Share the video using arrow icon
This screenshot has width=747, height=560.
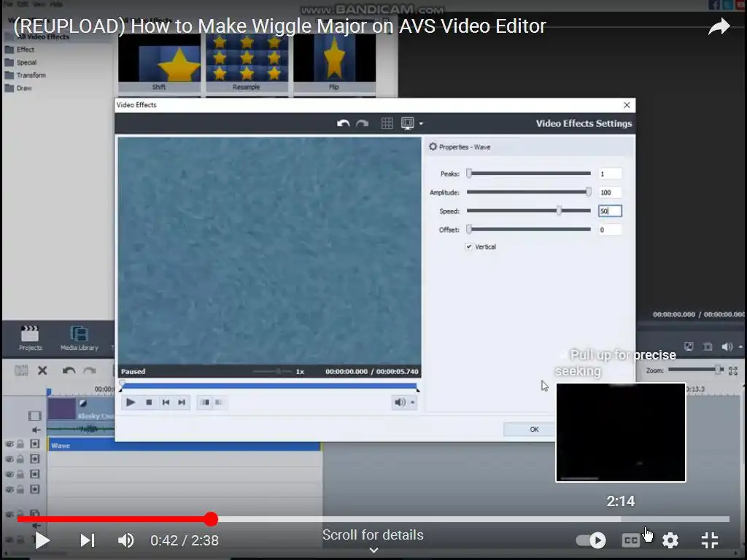point(719,26)
